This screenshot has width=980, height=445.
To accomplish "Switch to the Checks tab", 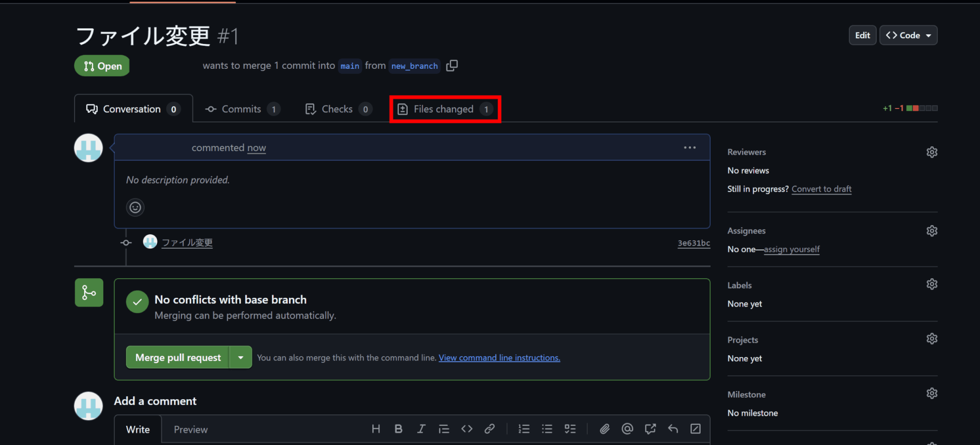I will point(338,109).
